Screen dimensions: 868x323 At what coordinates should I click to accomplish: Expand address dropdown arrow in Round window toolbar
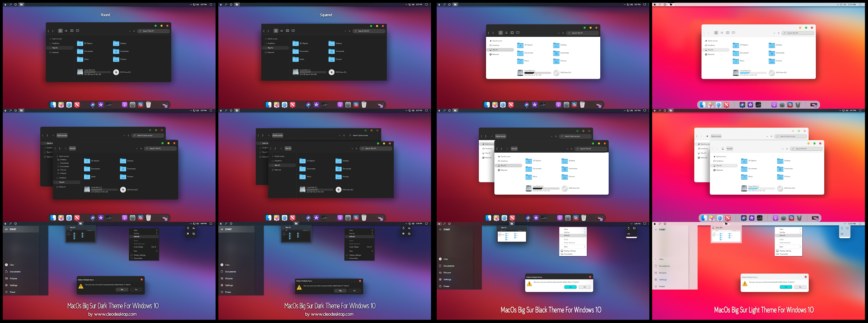pos(130,31)
